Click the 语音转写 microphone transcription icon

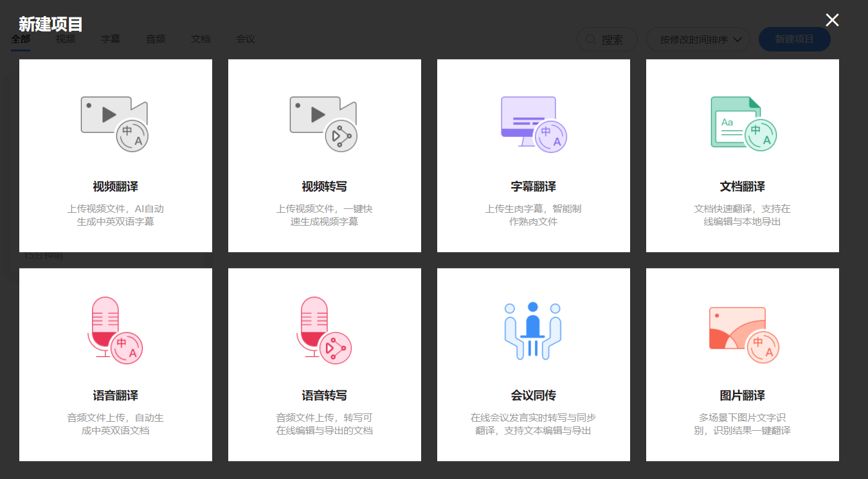pos(324,330)
